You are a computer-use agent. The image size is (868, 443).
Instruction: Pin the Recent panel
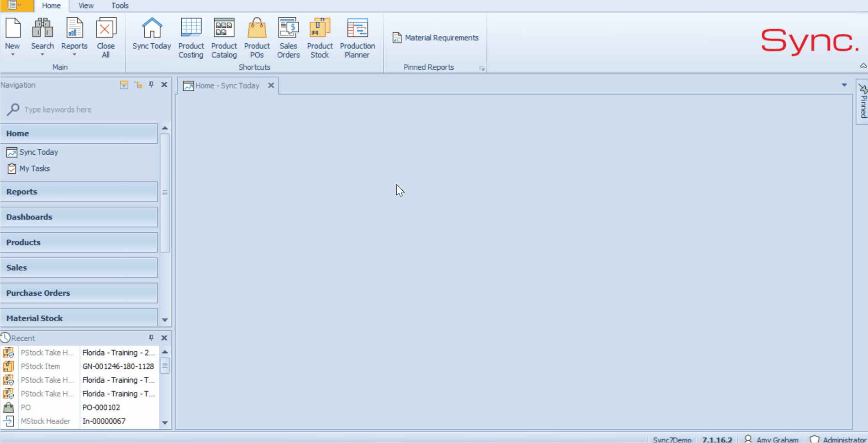(151, 338)
